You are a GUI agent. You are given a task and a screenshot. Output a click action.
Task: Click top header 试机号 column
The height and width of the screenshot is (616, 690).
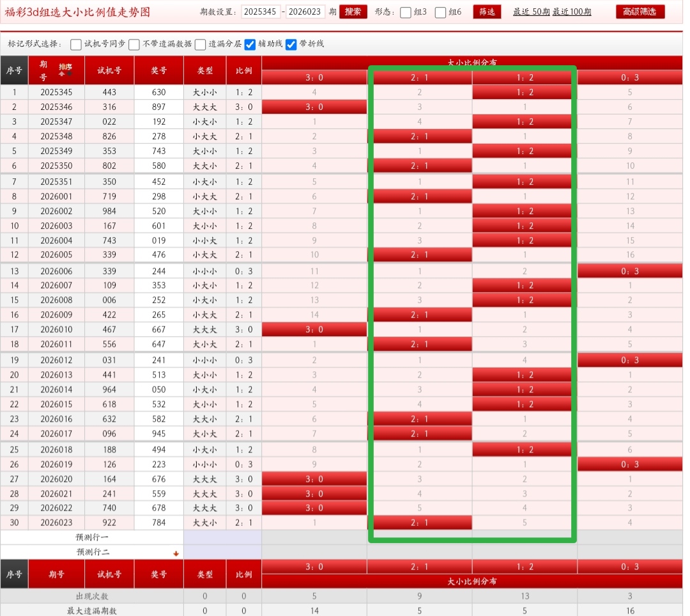[x=109, y=70]
